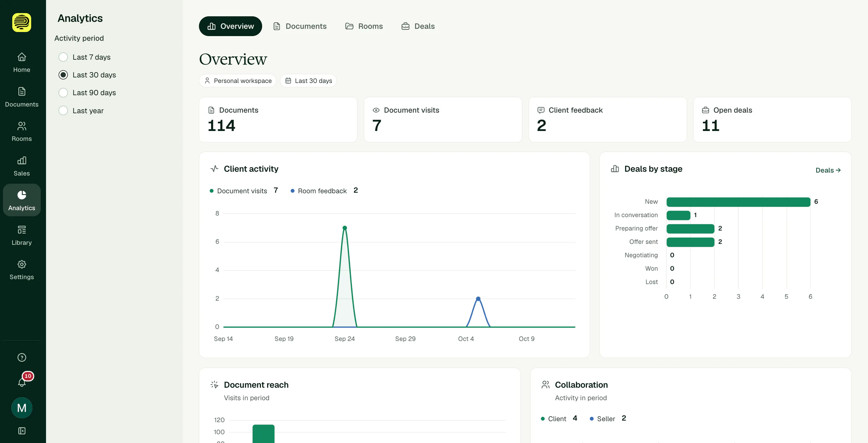
Task: Select the Analytics sidebar item
Action: [22, 200]
